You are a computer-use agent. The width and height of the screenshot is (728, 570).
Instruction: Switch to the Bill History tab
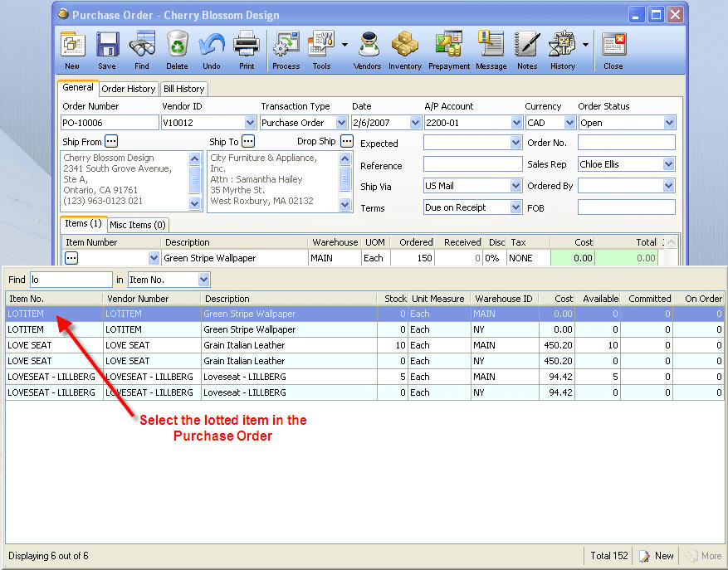coord(183,89)
